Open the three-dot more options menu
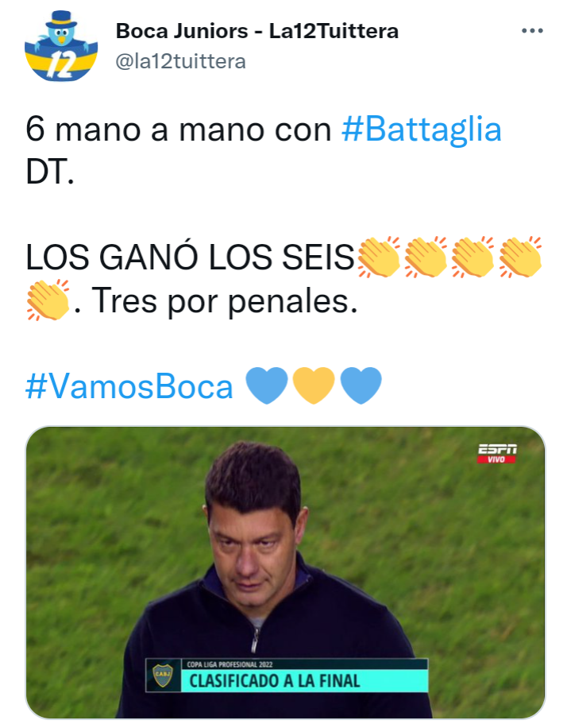Viewport: 571px width, 728px height. coord(532,31)
